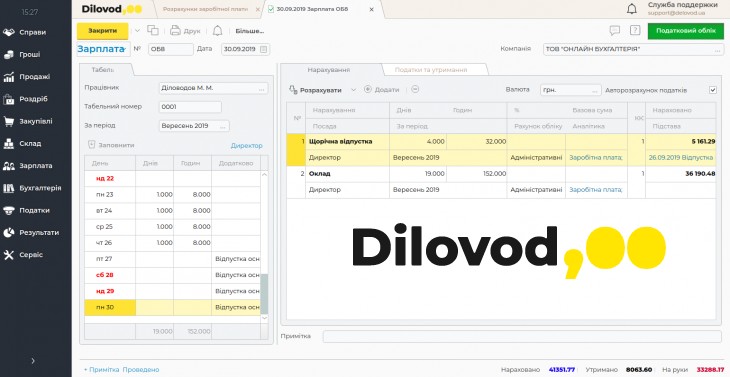Open the dropdown arrow next to Закрити

coord(137,31)
